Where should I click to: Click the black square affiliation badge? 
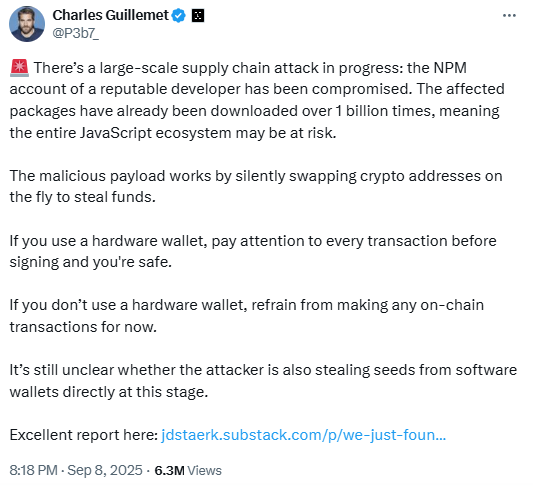[198, 16]
